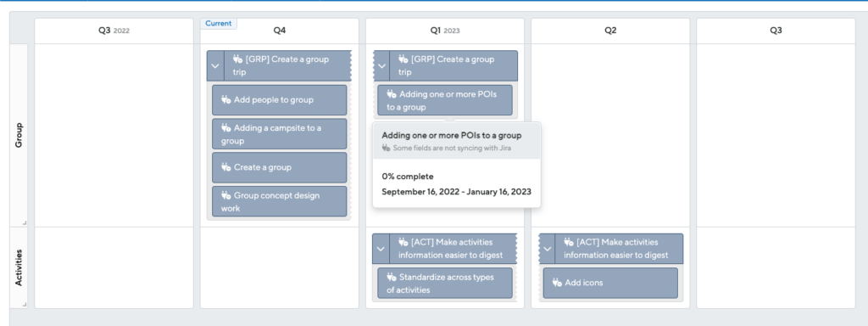Open the Add people to group card
Viewport: 868px width, 326px height.
point(280,100)
